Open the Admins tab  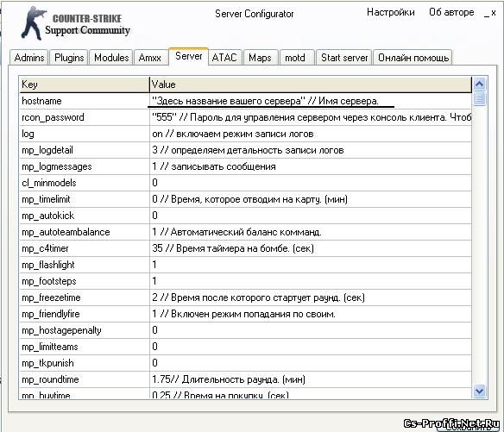pos(29,58)
